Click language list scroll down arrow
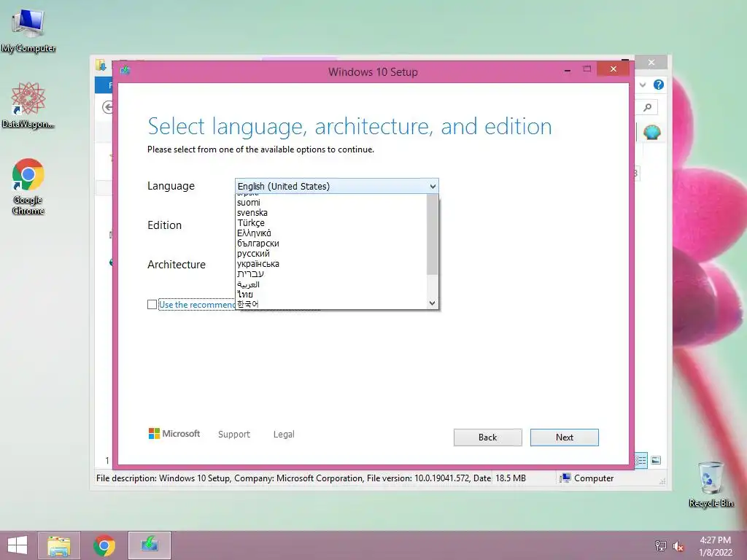 432,303
